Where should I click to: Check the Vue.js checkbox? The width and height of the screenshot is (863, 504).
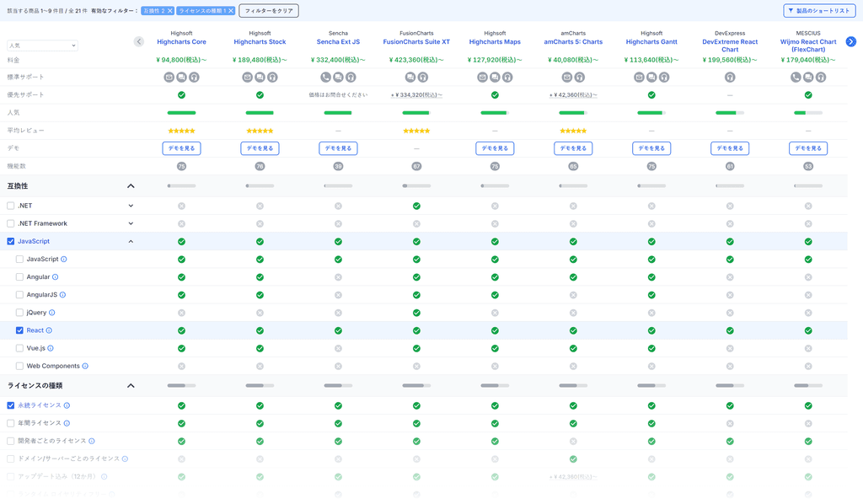19,348
